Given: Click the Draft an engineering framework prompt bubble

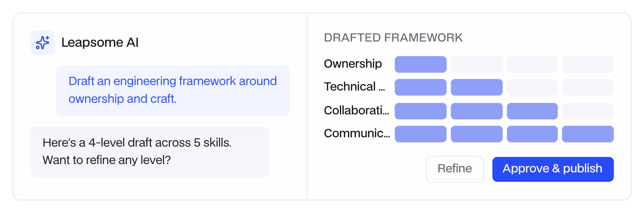Looking at the screenshot, I should pyautogui.click(x=173, y=91).
